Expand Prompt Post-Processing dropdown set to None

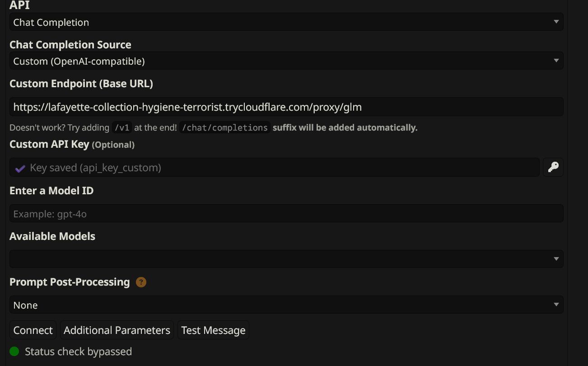(x=286, y=305)
